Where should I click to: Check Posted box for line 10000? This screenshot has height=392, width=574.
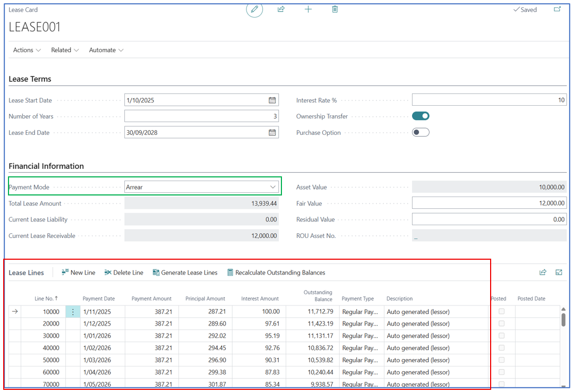point(501,312)
